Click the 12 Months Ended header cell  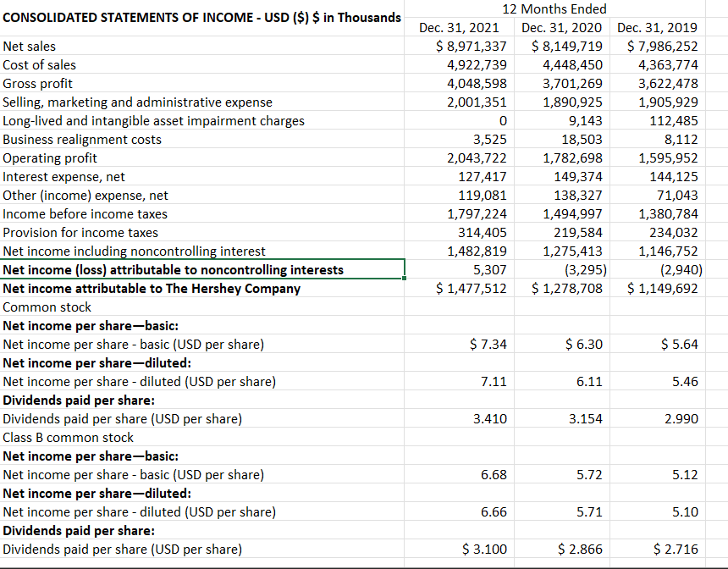coord(554,8)
